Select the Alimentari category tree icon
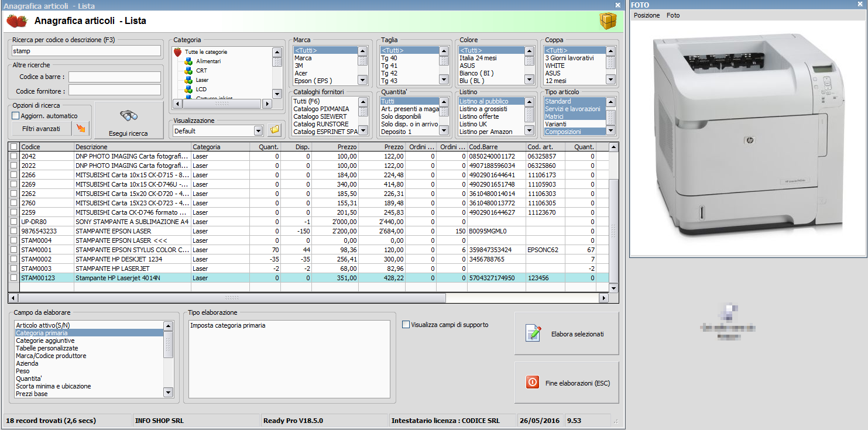868x430 pixels. tap(188, 61)
